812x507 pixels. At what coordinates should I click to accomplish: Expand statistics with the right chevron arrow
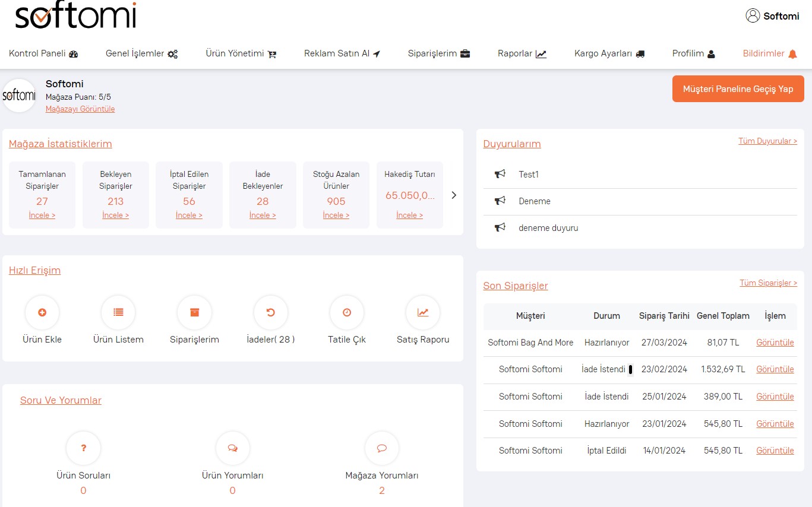(454, 195)
